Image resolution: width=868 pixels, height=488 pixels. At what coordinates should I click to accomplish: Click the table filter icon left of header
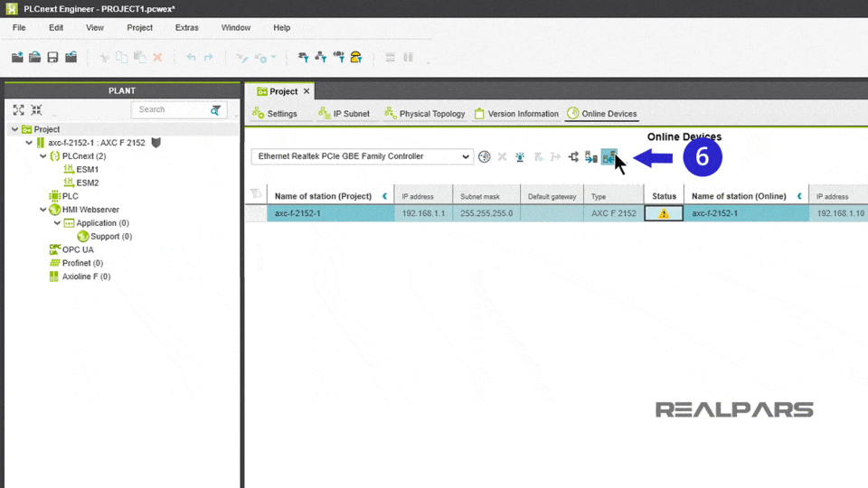(256, 193)
